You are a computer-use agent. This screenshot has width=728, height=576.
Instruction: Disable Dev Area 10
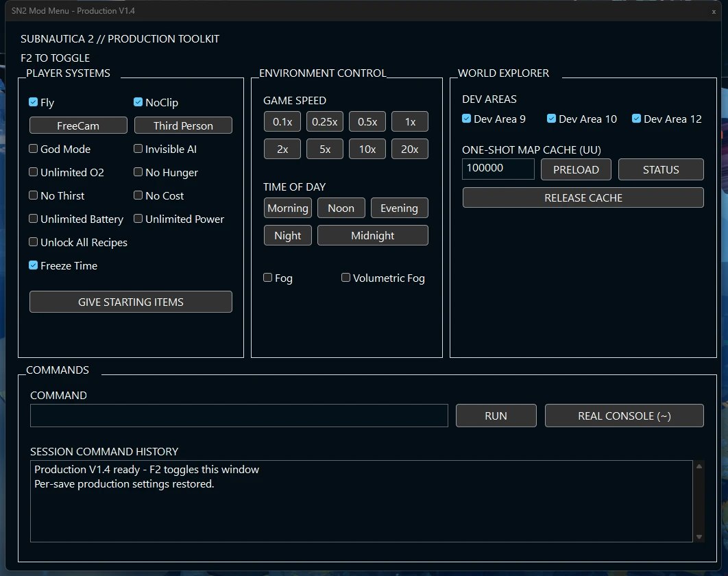552,119
